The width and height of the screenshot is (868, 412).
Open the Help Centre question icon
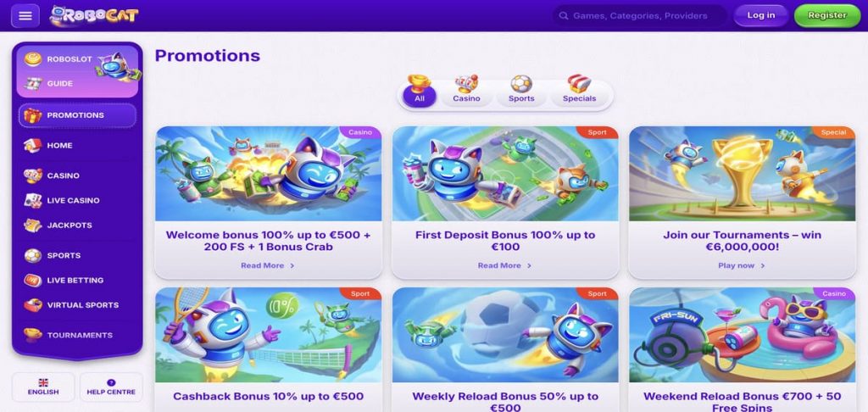111,382
